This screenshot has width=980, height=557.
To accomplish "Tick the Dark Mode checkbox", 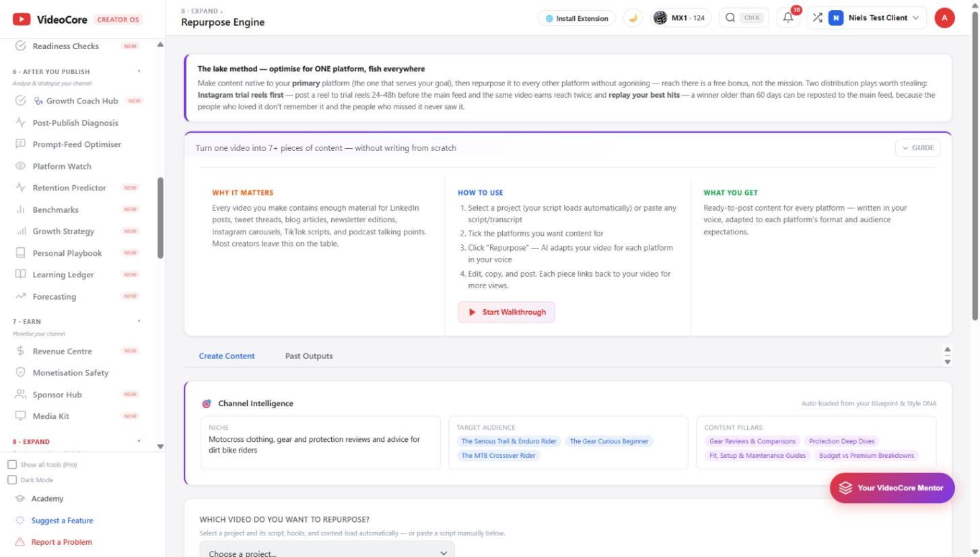I will tap(12, 480).
